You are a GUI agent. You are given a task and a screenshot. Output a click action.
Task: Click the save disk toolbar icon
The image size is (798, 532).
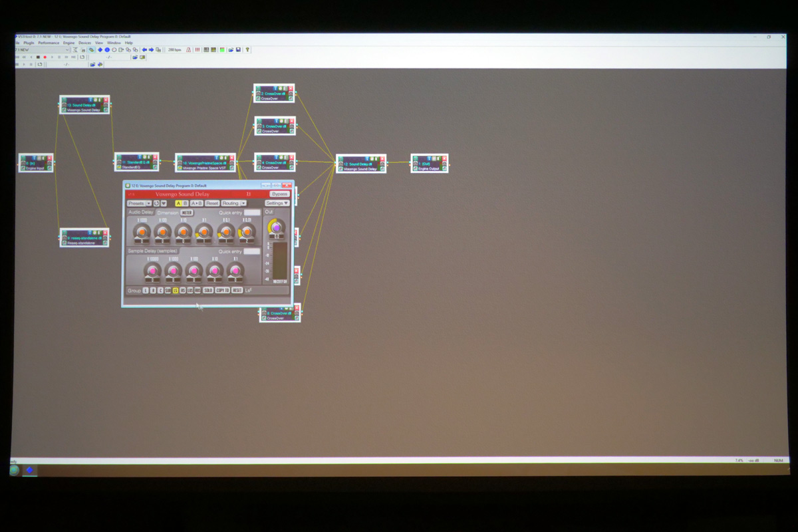[238, 50]
